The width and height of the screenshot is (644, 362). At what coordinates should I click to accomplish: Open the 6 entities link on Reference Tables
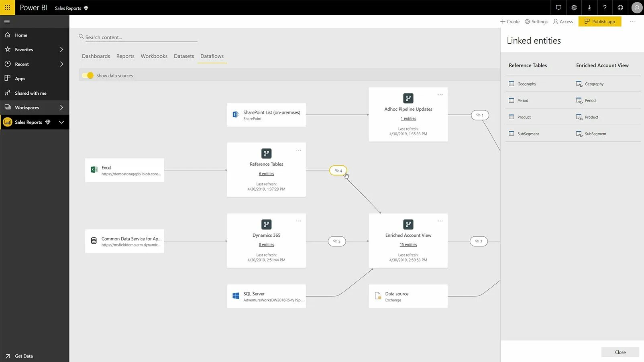267,174
